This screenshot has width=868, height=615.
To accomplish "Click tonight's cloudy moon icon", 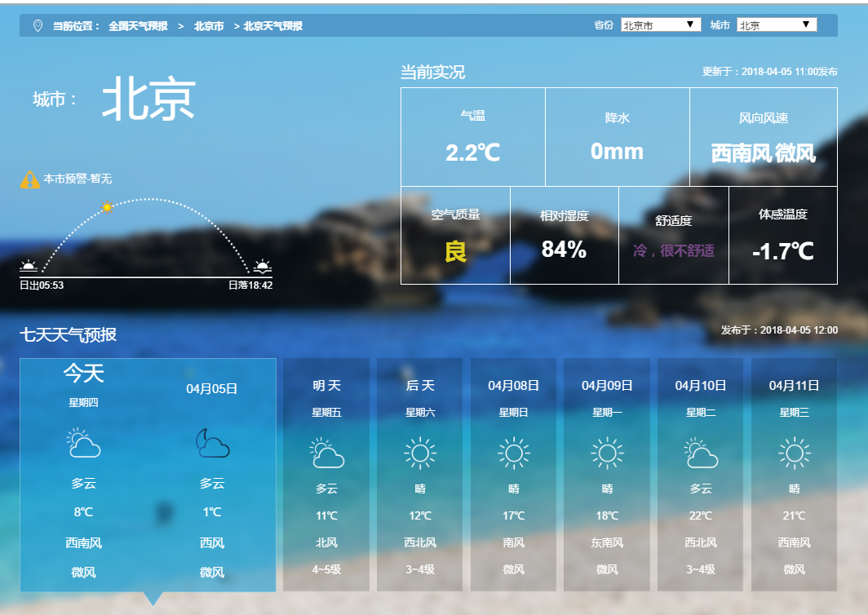I will 212,444.
